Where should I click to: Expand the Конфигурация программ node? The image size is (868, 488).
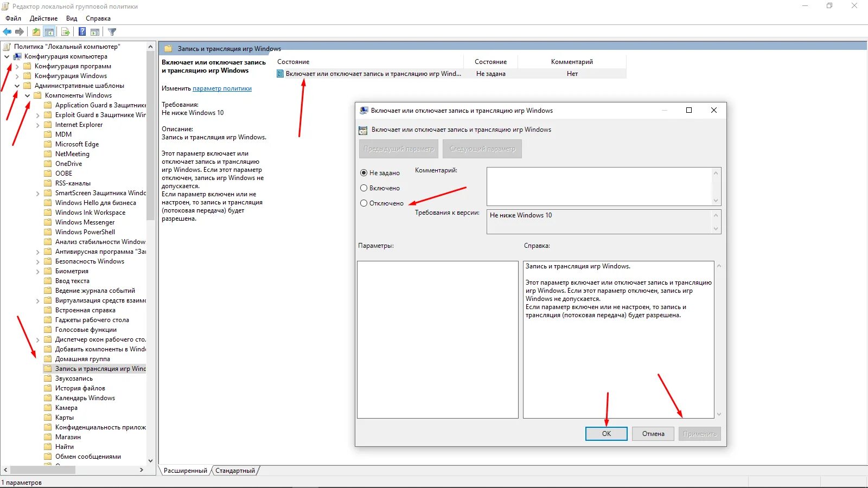17,66
